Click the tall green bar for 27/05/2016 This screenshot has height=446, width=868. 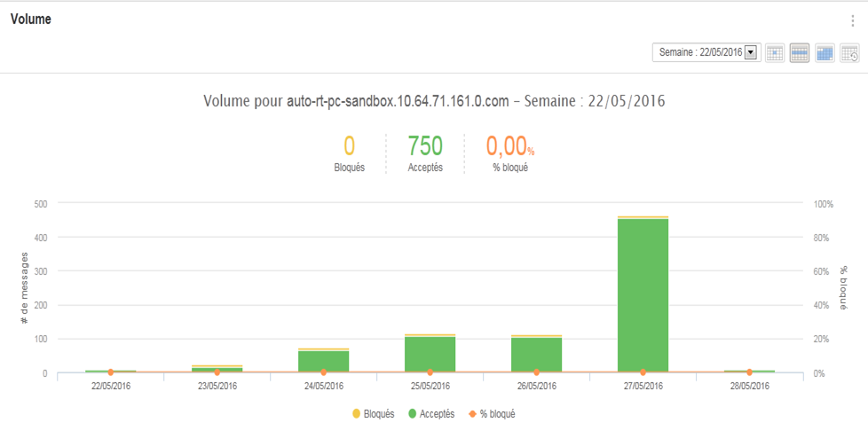(643, 293)
